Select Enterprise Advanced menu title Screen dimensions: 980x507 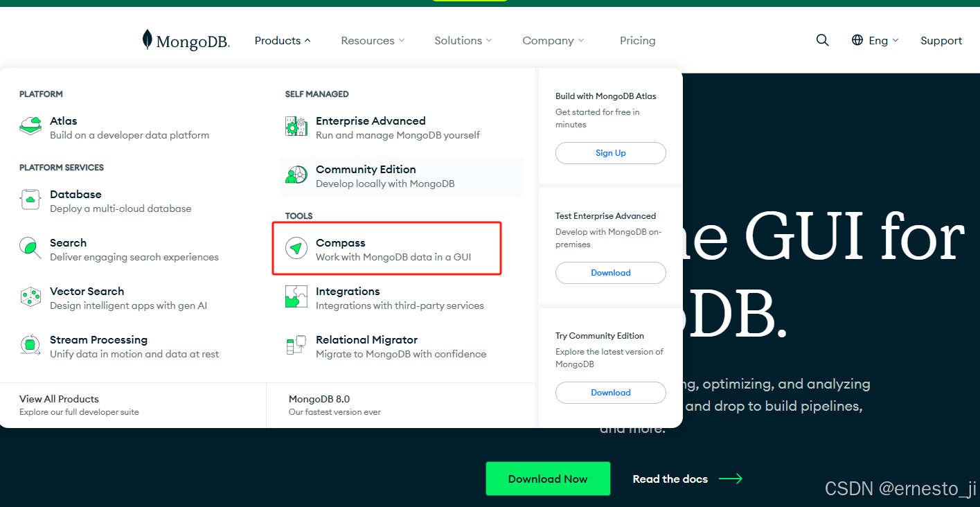[371, 121]
